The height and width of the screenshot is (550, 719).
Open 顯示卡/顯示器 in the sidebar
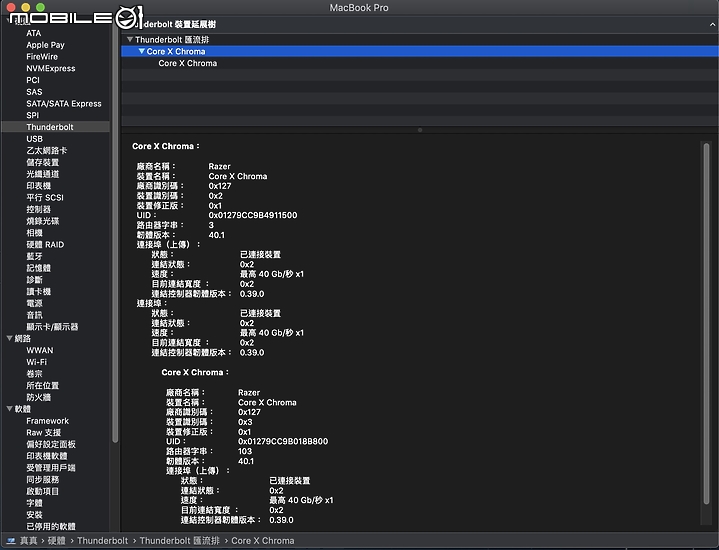(52, 327)
